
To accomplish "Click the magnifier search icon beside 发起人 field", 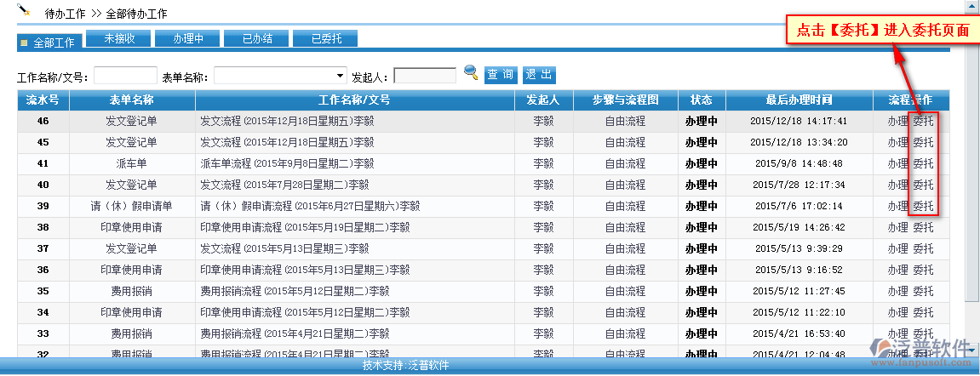I will tap(471, 73).
